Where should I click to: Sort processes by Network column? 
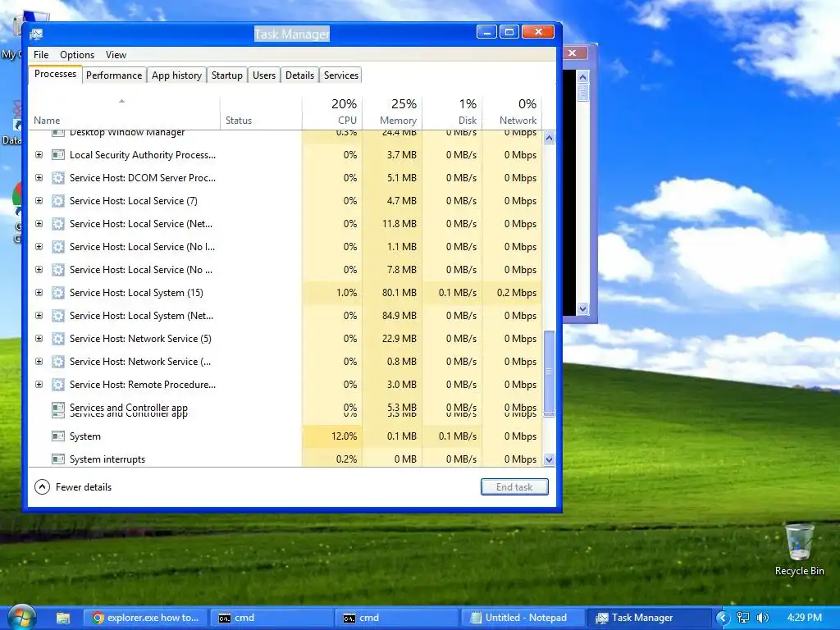(x=512, y=112)
